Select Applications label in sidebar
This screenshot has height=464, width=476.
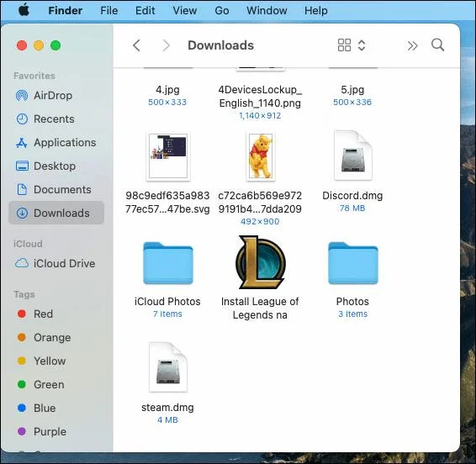coord(65,143)
